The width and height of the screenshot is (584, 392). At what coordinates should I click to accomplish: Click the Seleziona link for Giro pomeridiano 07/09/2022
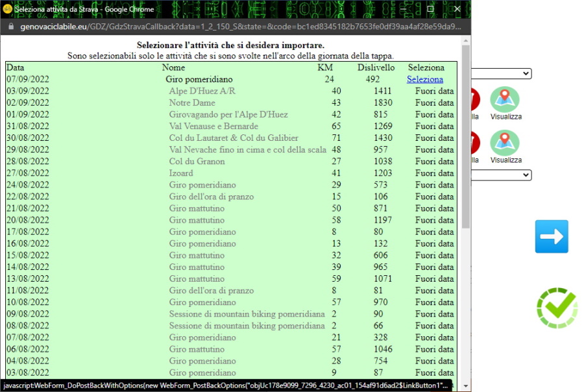(424, 79)
